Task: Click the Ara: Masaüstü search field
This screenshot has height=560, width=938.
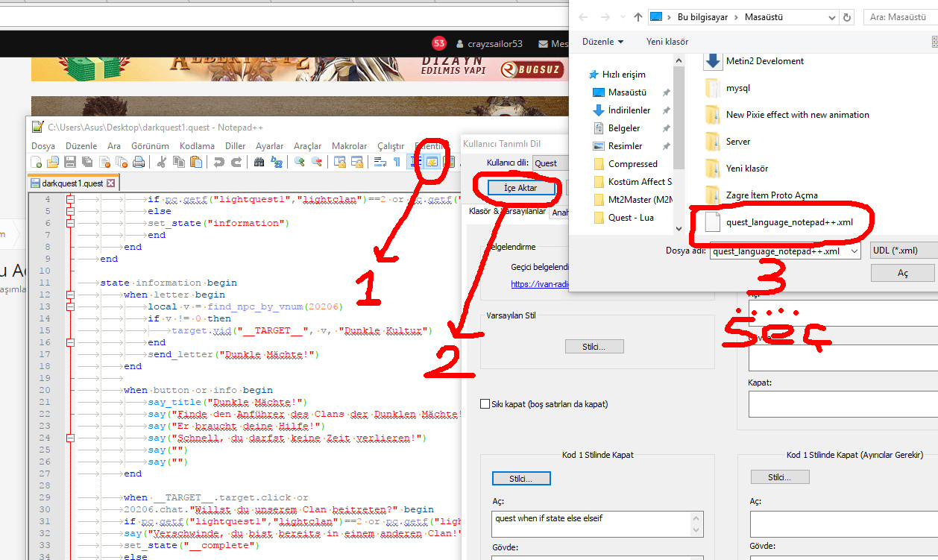Action: tap(901, 16)
